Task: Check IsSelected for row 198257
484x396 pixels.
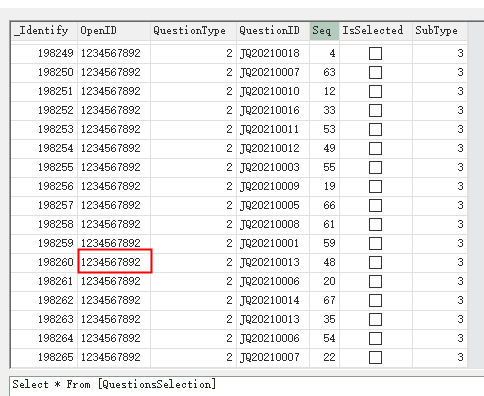Action: pyautogui.click(x=375, y=205)
